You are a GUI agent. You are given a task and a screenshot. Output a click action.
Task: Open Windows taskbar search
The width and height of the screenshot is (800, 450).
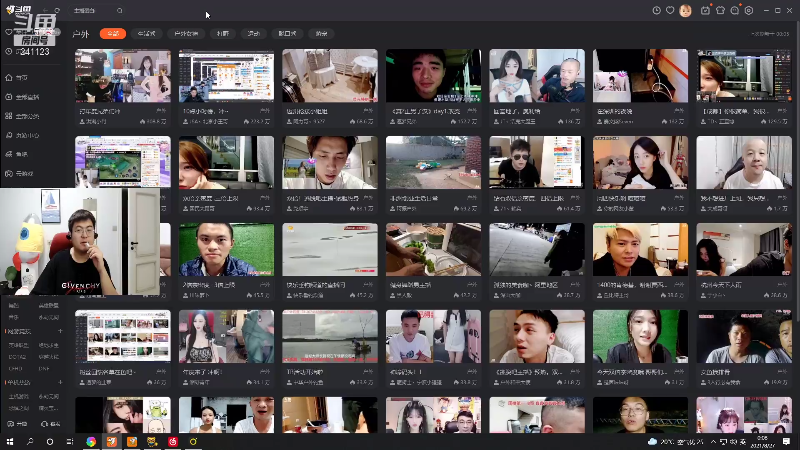(x=30, y=441)
